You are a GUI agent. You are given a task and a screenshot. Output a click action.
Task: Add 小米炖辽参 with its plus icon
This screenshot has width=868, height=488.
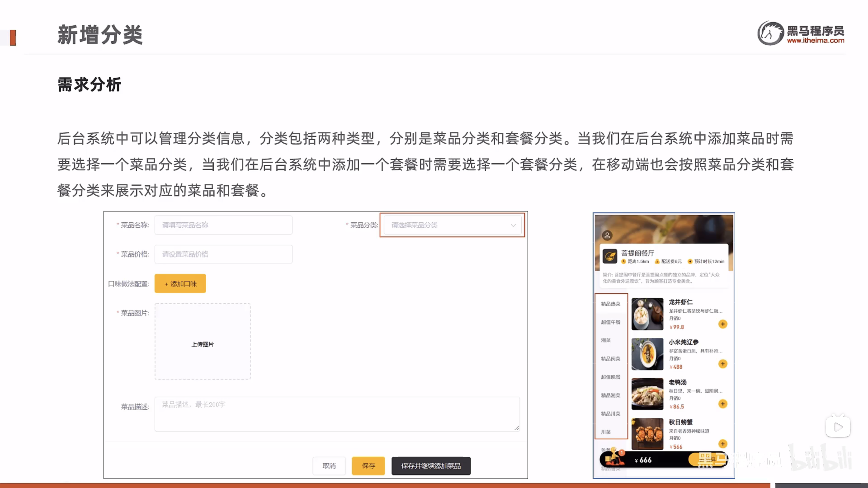(722, 364)
